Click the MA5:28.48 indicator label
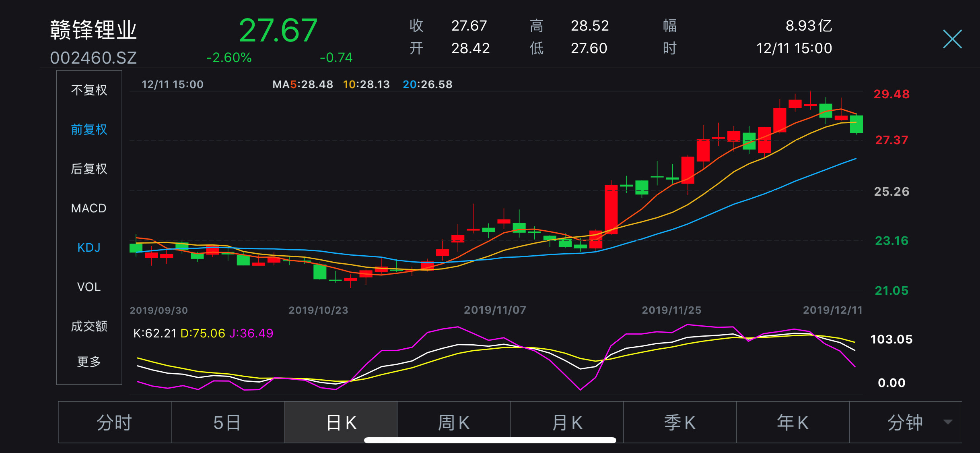Image resolution: width=980 pixels, height=453 pixels. click(303, 85)
